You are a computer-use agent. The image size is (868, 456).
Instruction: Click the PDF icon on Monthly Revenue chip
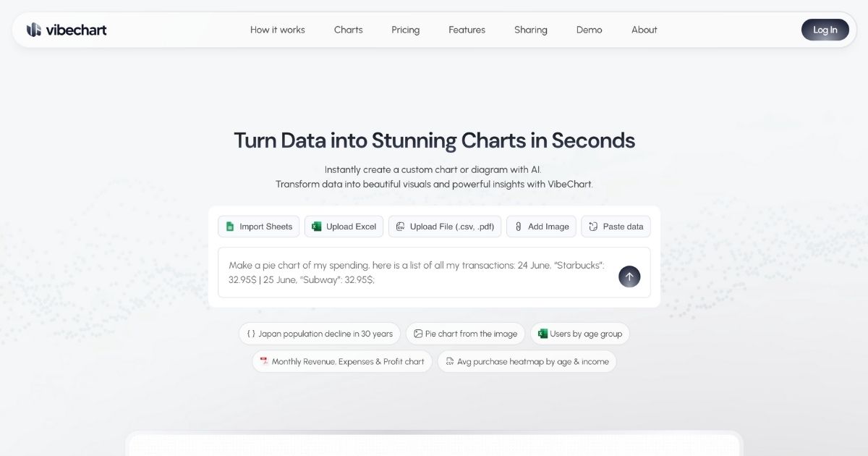(263, 360)
